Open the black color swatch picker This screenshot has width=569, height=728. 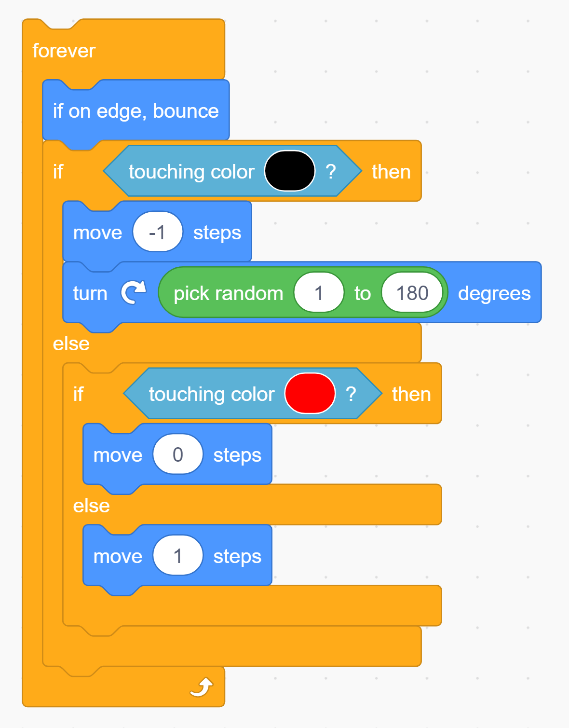[x=289, y=171]
